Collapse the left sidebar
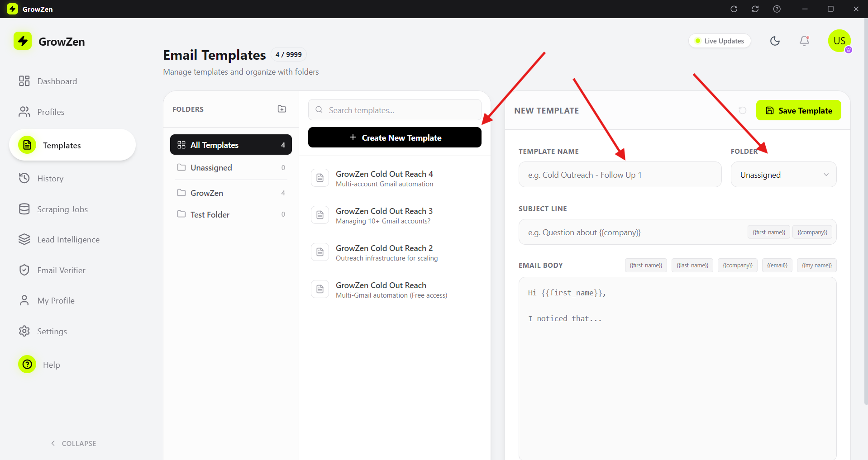The image size is (868, 460). click(x=73, y=443)
